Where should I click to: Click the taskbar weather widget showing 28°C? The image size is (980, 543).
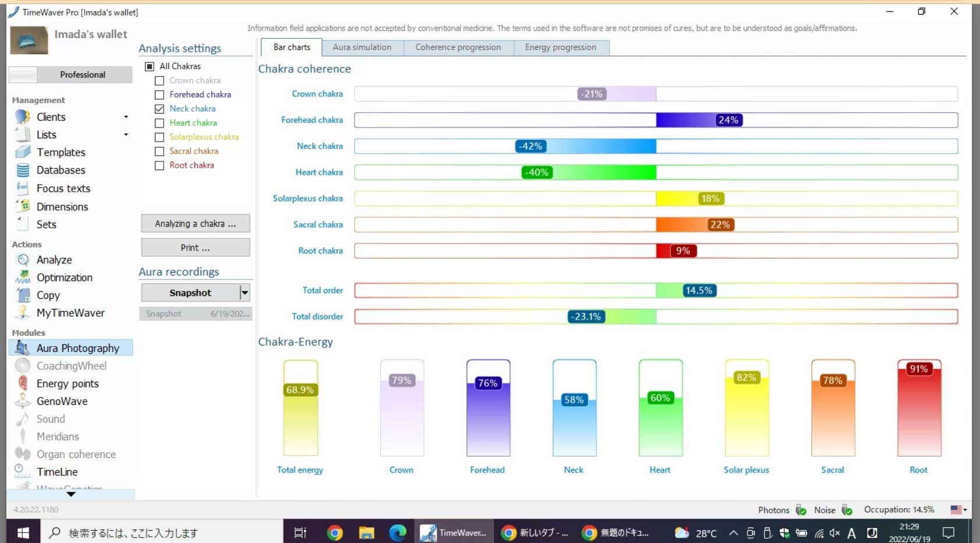(x=696, y=533)
